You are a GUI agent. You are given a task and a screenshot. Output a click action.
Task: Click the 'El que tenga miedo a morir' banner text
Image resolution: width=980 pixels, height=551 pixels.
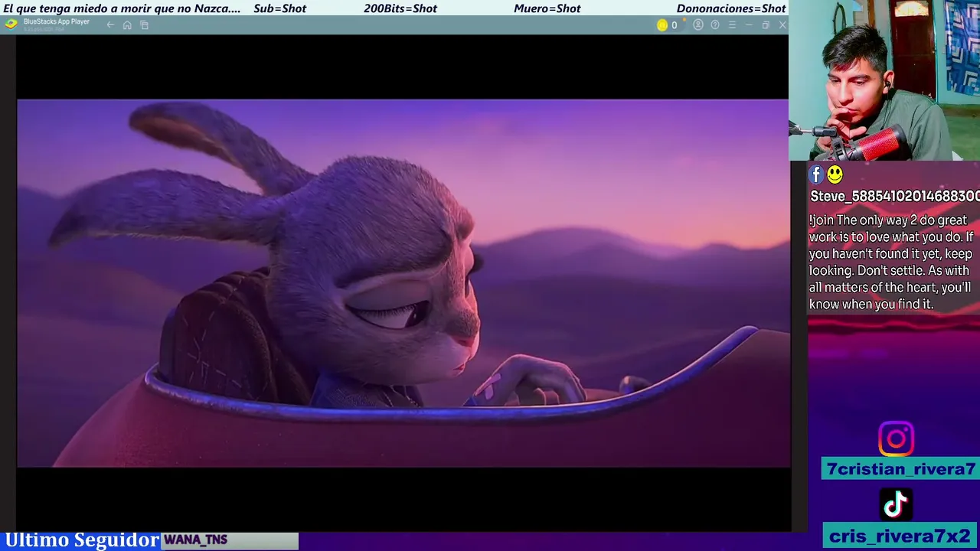point(122,8)
